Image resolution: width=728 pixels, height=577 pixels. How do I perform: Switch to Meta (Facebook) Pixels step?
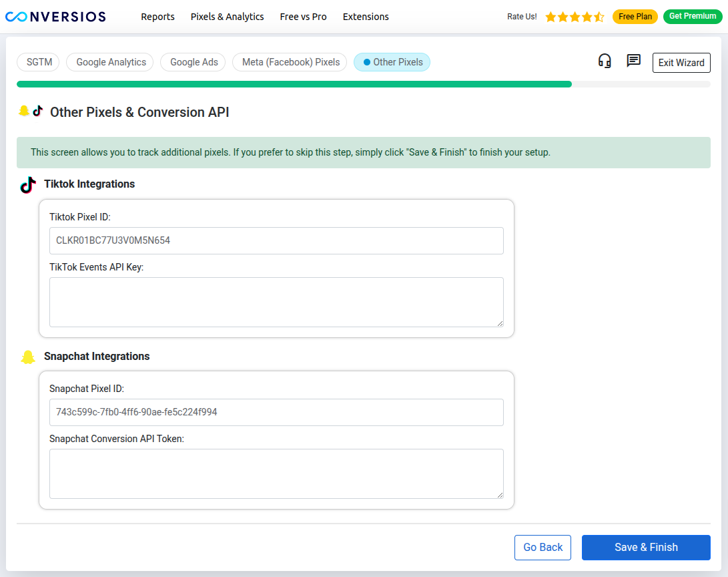(x=290, y=62)
